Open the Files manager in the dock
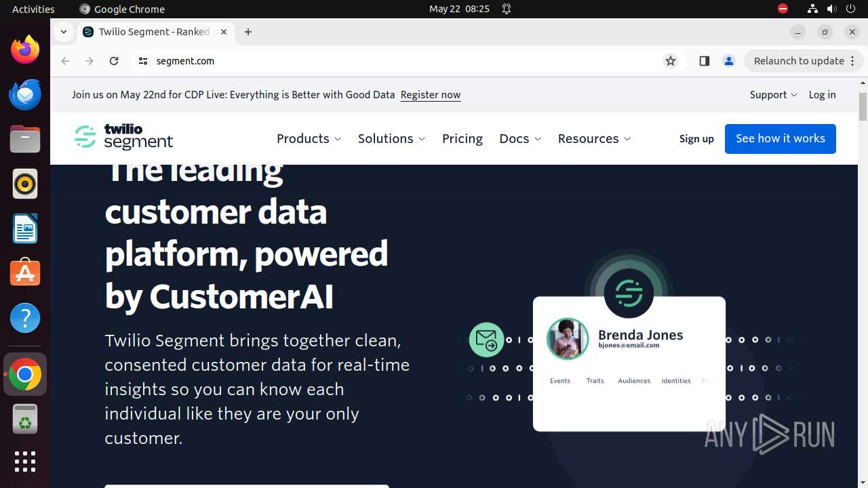The image size is (868, 488). click(x=25, y=139)
